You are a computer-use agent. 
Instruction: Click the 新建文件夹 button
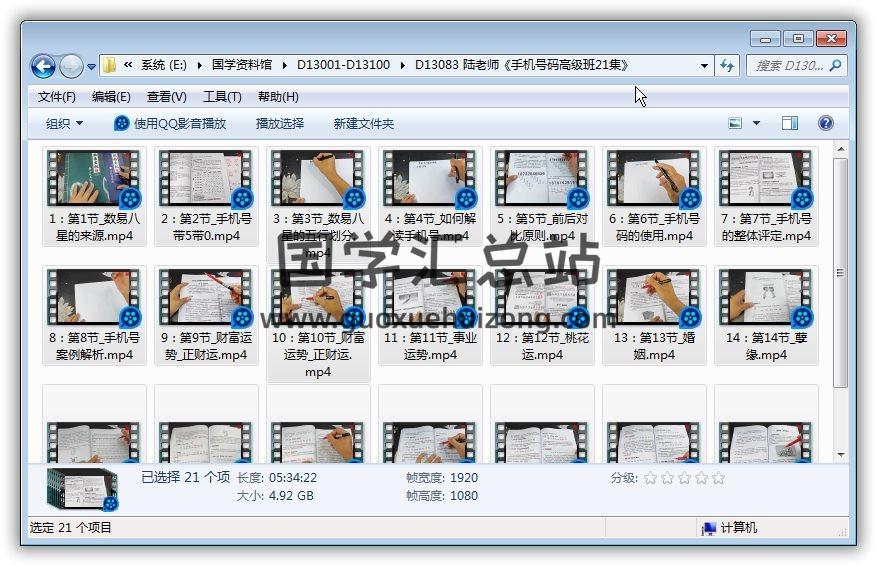pos(364,123)
